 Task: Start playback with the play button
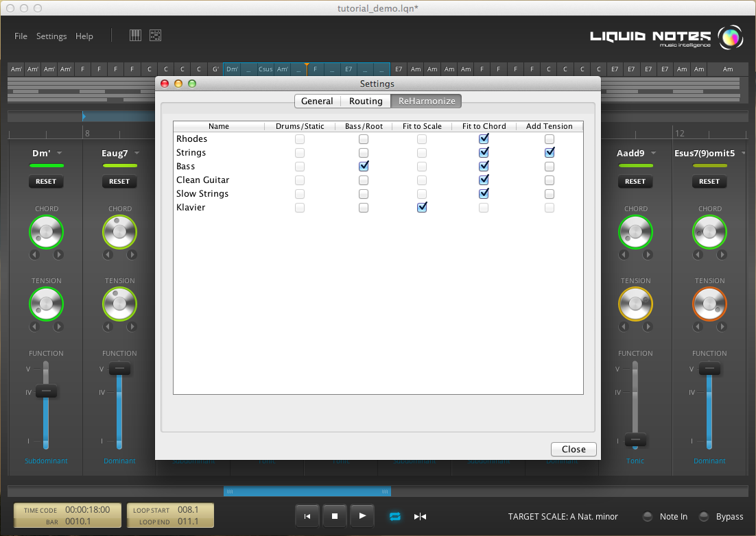click(362, 516)
